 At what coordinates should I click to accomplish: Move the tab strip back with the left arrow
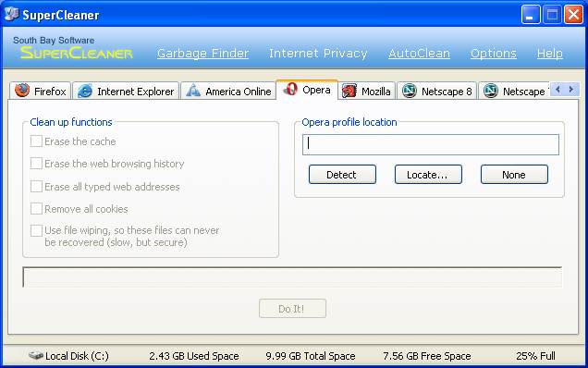coord(558,90)
